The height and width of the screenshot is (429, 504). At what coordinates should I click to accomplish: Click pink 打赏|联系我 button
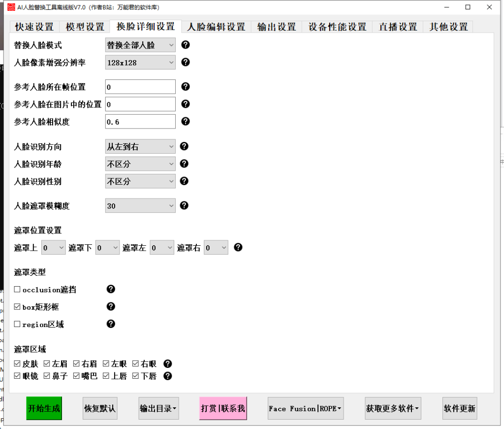click(x=223, y=408)
